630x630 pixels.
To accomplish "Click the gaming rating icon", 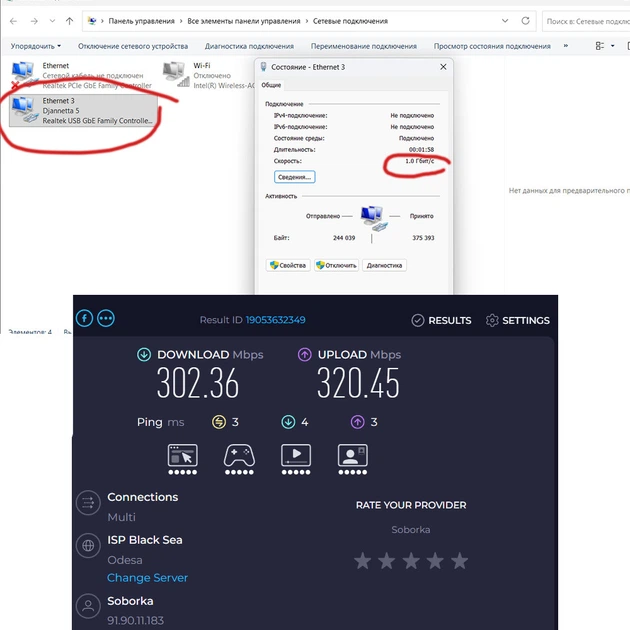I will (x=239, y=459).
